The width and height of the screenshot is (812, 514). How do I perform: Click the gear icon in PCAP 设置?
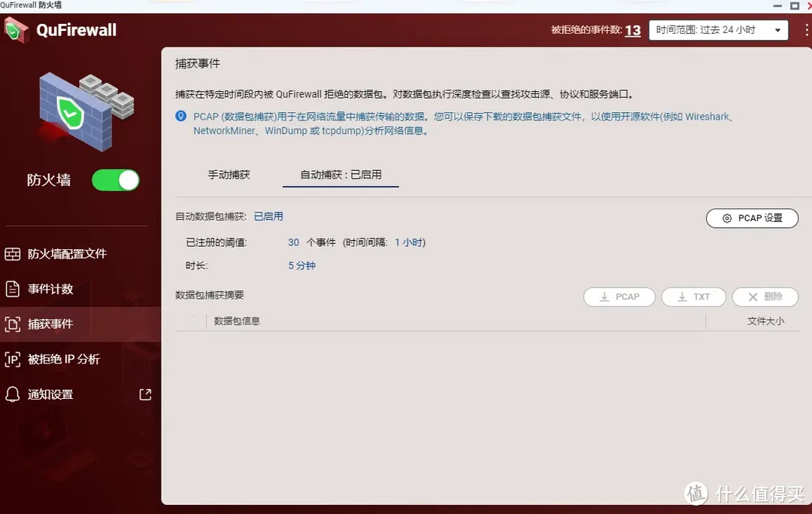click(727, 218)
